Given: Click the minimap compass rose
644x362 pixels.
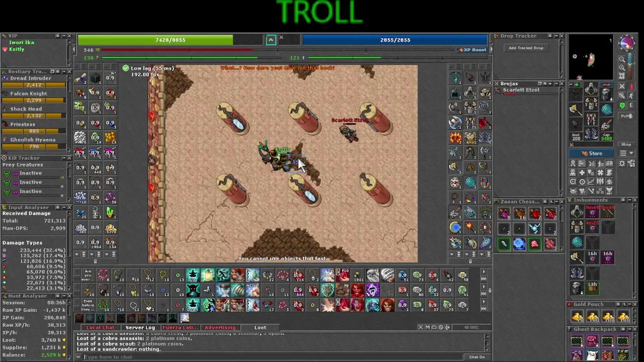Looking at the screenshot, I should (627, 43).
